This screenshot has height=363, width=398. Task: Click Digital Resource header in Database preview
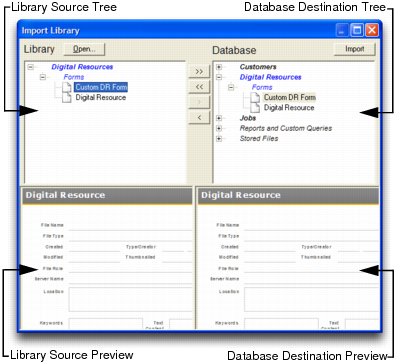(288, 195)
